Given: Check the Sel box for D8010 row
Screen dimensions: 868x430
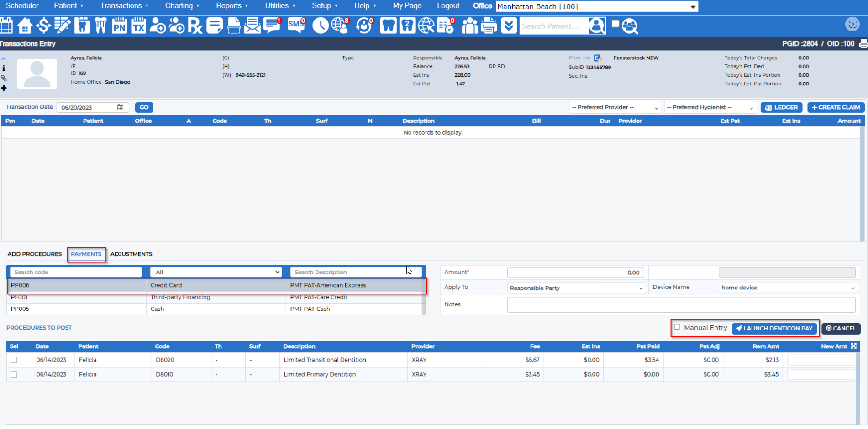Looking at the screenshot, I should tap(14, 374).
